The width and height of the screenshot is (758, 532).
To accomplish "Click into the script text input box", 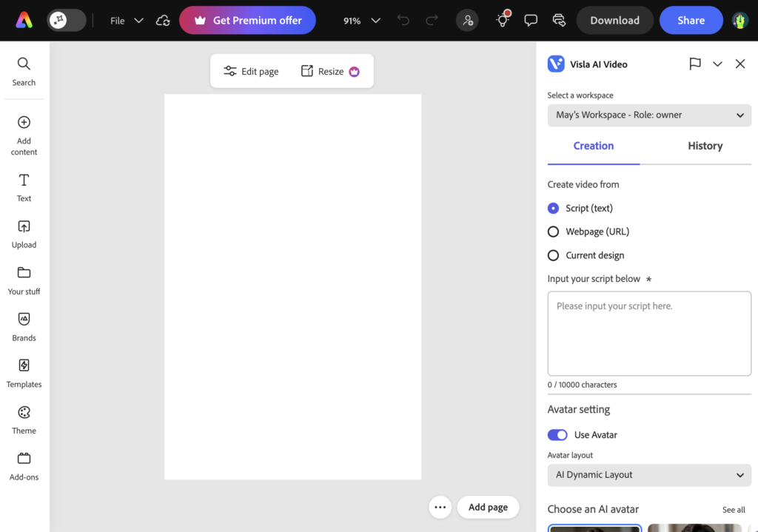I will coord(649,333).
